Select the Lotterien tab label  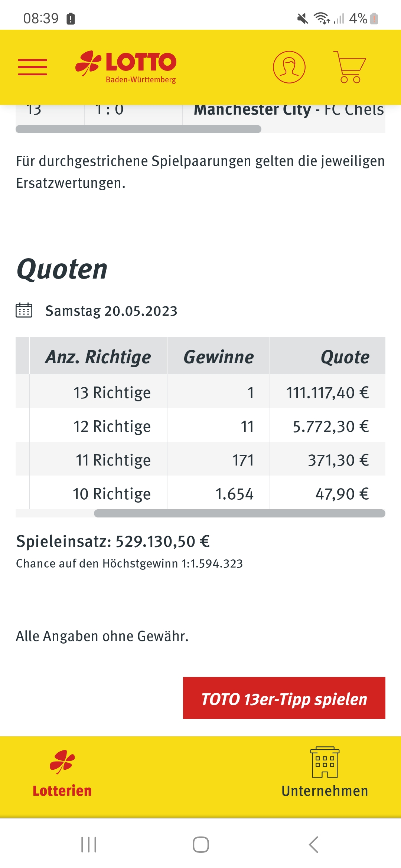(62, 791)
